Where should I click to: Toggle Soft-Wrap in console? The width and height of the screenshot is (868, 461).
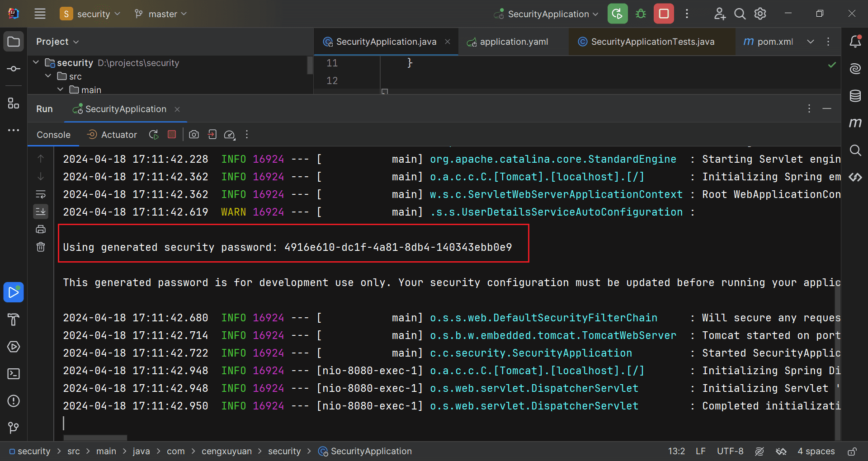(41, 194)
